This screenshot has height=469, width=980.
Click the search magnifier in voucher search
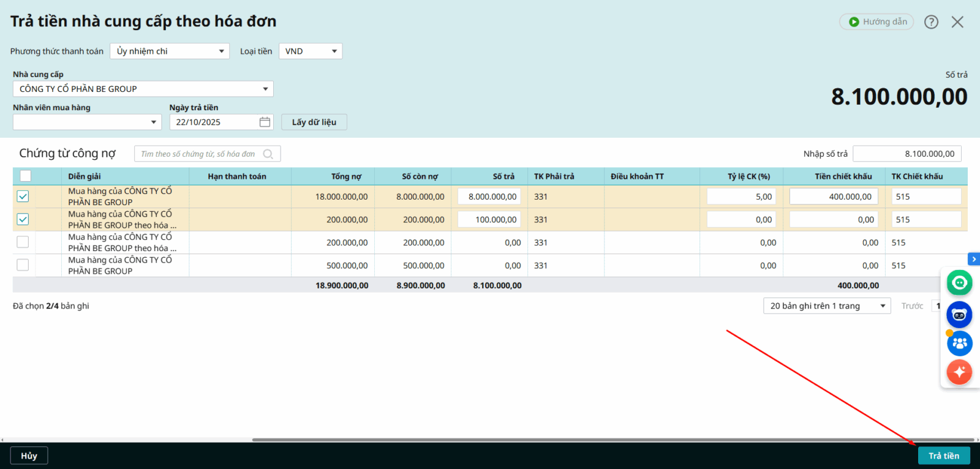click(268, 154)
